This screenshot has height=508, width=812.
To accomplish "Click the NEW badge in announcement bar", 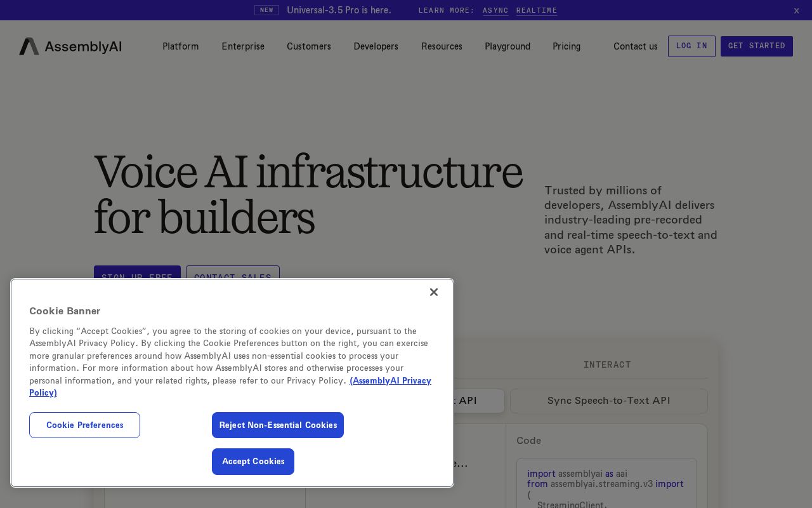I will click(266, 10).
